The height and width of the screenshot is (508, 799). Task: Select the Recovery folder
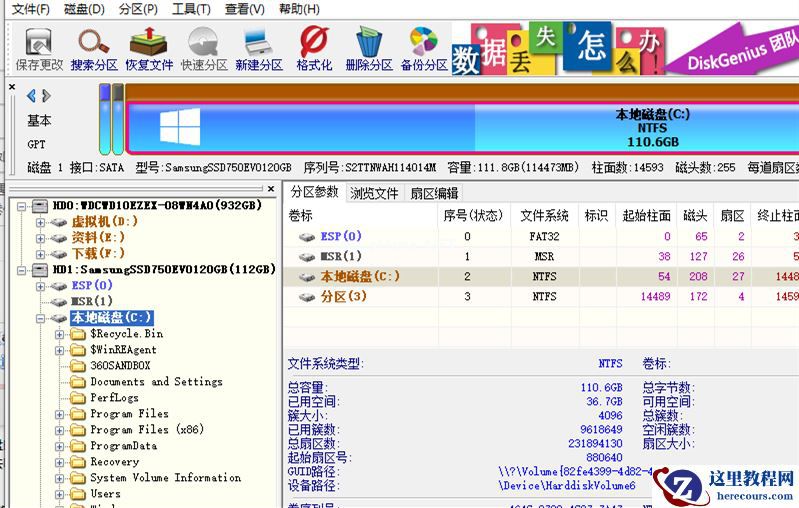pyautogui.click(x=115, y=462)
